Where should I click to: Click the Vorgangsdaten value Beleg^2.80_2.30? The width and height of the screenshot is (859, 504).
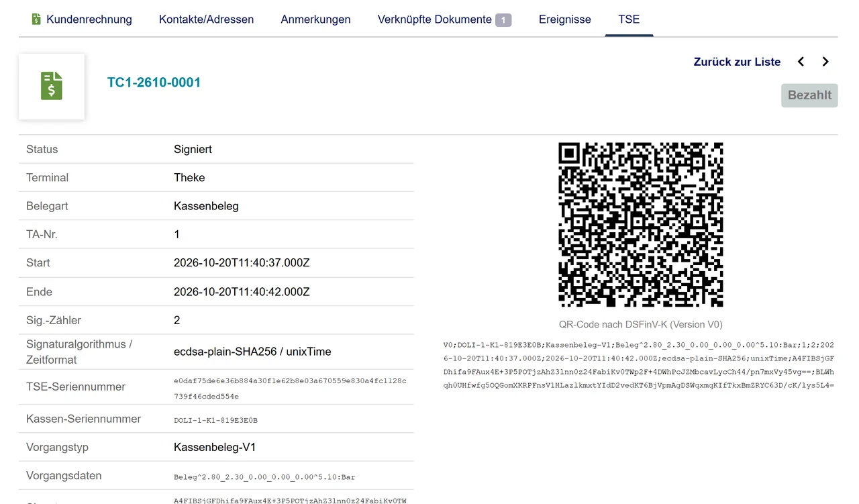tap(264, 477)
